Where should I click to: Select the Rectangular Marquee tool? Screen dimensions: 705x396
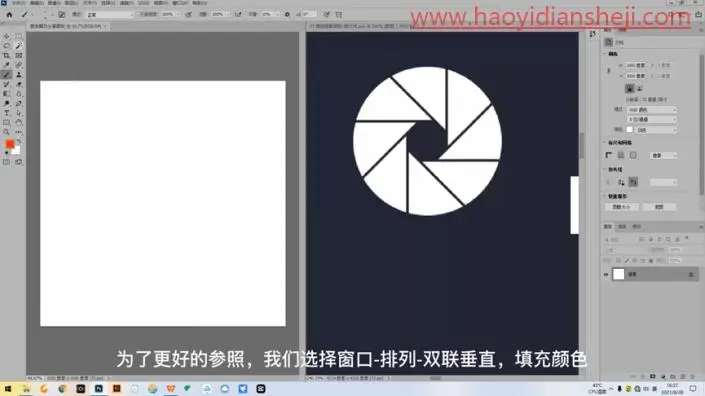coord(19,36)
